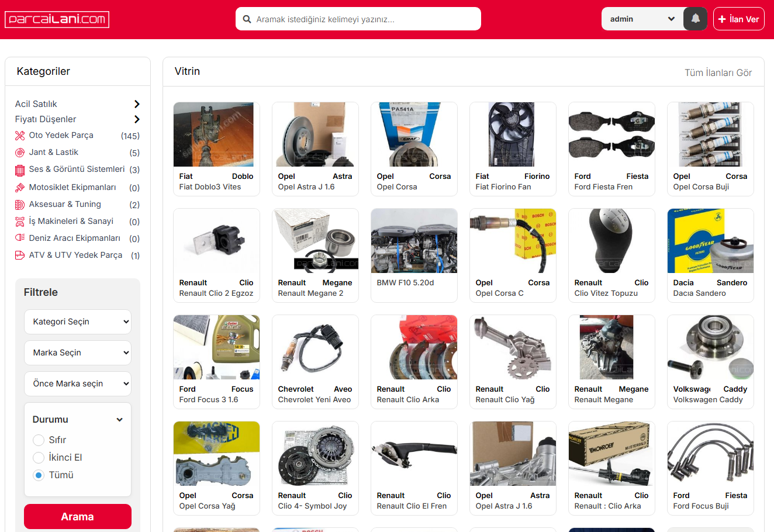Open the BMW F10 5.20d engine image
Screen dimensions: 774x532
[414, 241]
